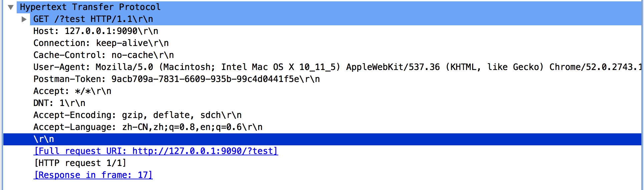Click the AppleWebKit/537.36 text in User-Agent
The image size is (644, 190).
393,67
